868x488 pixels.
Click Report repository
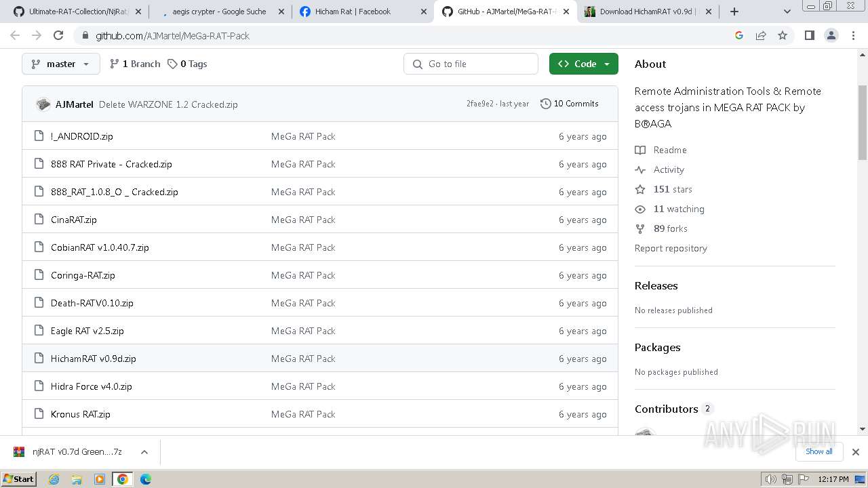pos(671,248)
